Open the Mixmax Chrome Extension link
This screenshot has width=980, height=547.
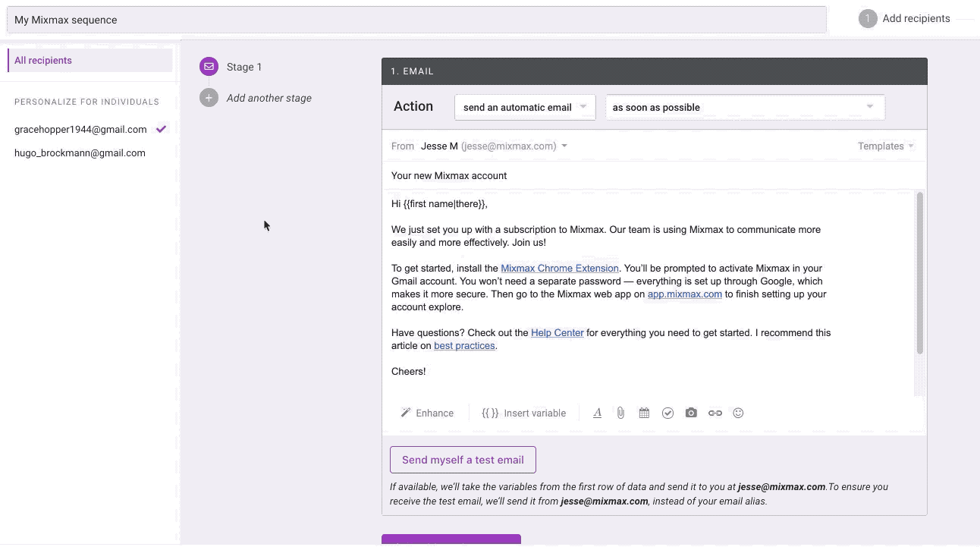[560, 268]
